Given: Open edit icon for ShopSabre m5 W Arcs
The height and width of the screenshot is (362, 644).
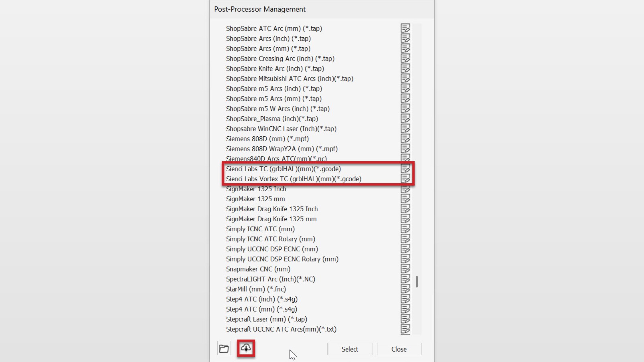Looking at the screenshot, I should (405, 108).
